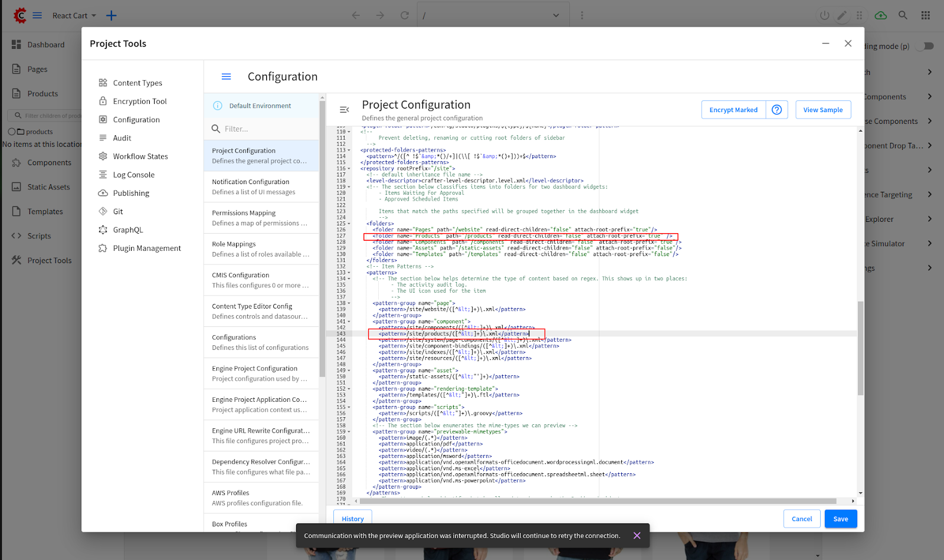Click the View Sample button
Image resolution: width=944 pixels, height=560 pixels.
coord(822,110)
